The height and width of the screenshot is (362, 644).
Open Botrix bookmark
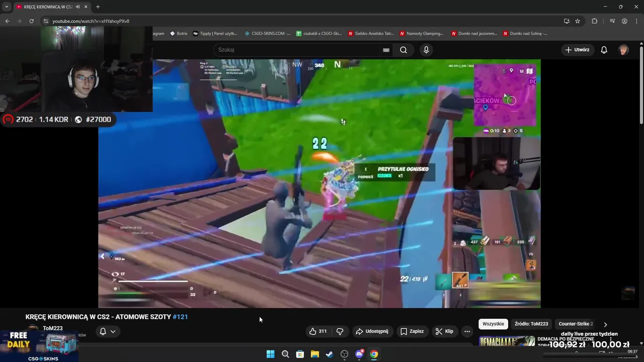coord(179,34)
